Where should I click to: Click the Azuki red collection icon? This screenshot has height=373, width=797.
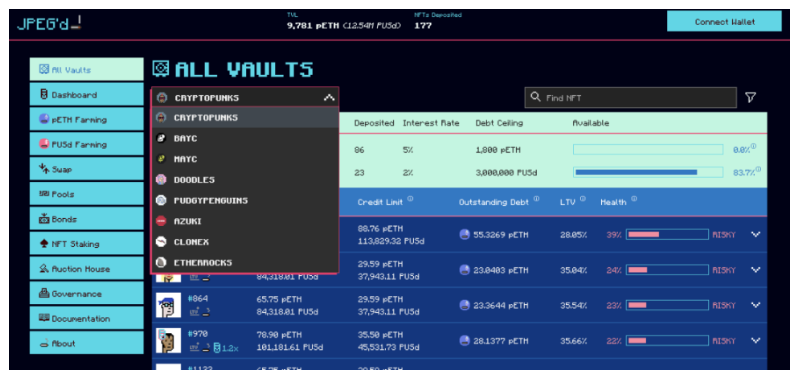[x=161, y=222]
